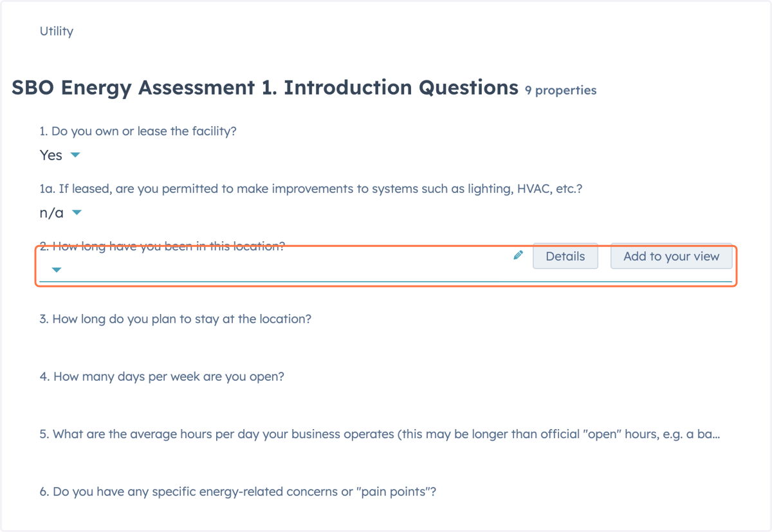Click the 9 properties count text

(560, 91)
